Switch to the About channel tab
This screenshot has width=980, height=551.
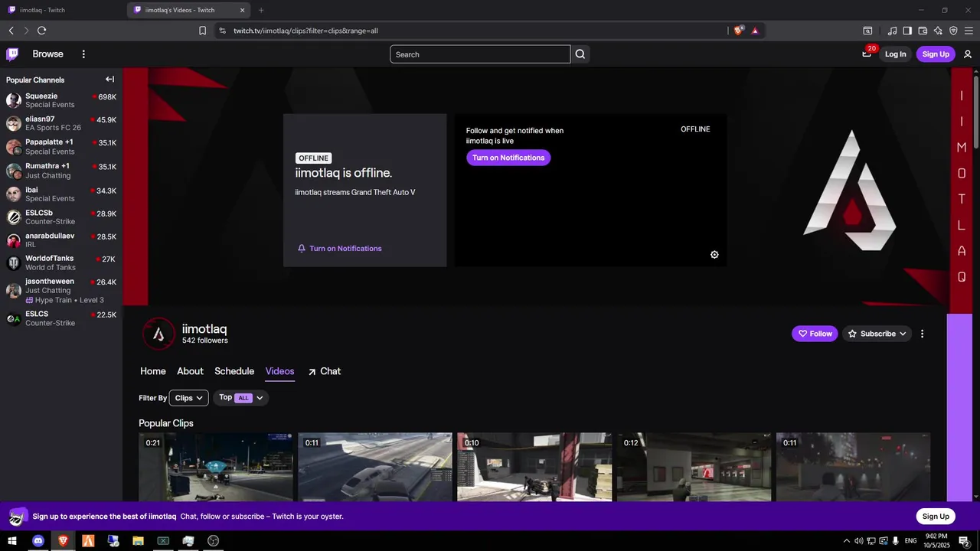pyautogui.click(x=190, y=371)
